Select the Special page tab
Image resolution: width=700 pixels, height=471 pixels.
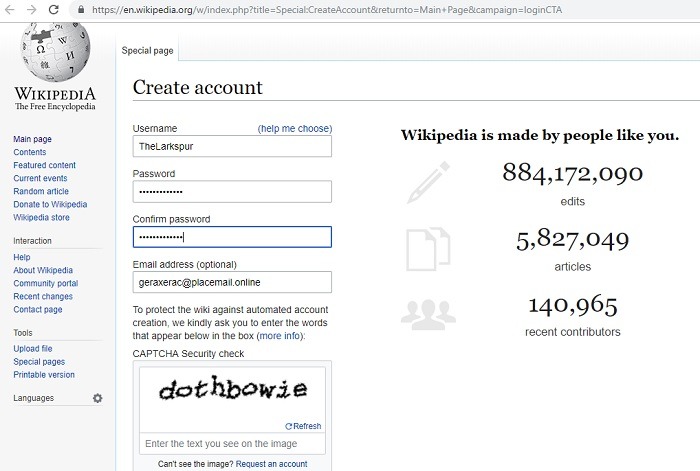click(147, 50)
